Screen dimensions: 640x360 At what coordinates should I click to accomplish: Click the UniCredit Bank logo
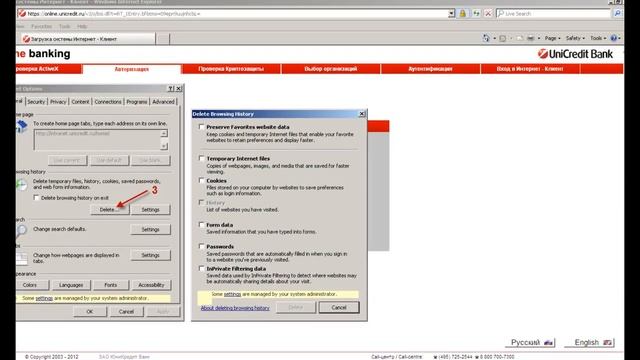click(576, 54)
